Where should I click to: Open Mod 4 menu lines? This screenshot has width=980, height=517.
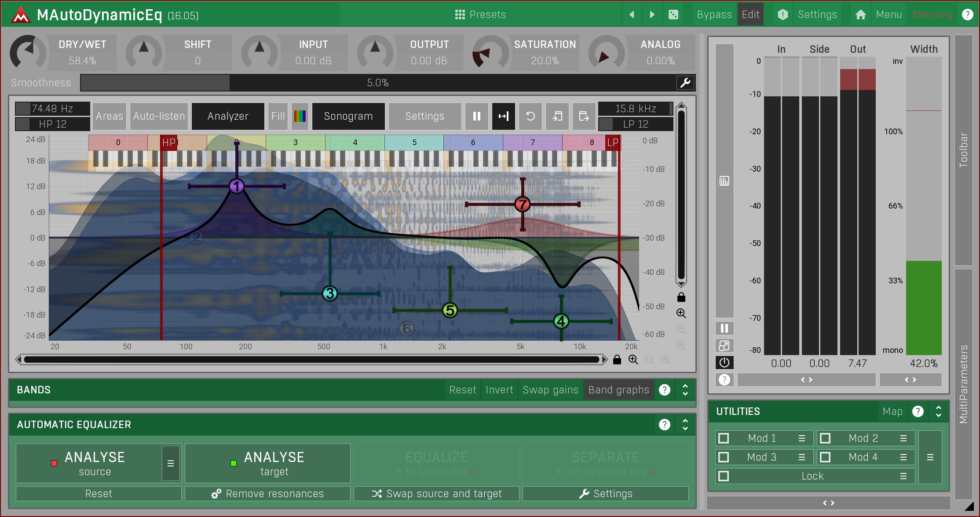903,457
